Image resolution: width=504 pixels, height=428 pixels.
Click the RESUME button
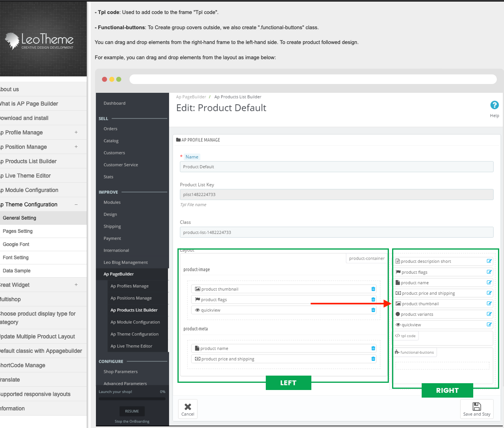pos(132,411)
